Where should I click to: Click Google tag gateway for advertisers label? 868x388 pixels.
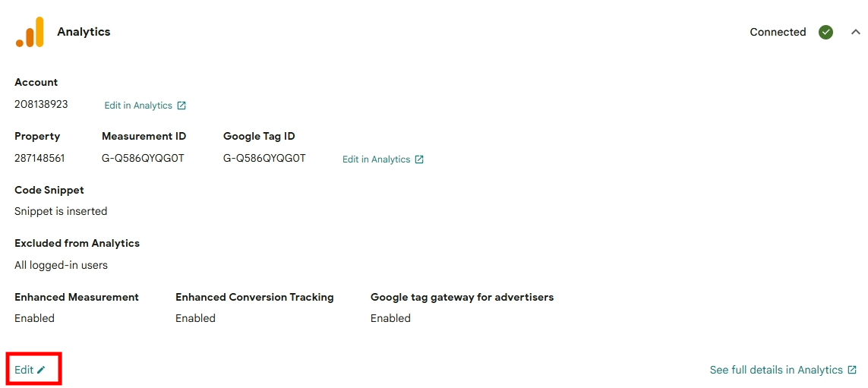pyautogui.click(x=462, y=297)
